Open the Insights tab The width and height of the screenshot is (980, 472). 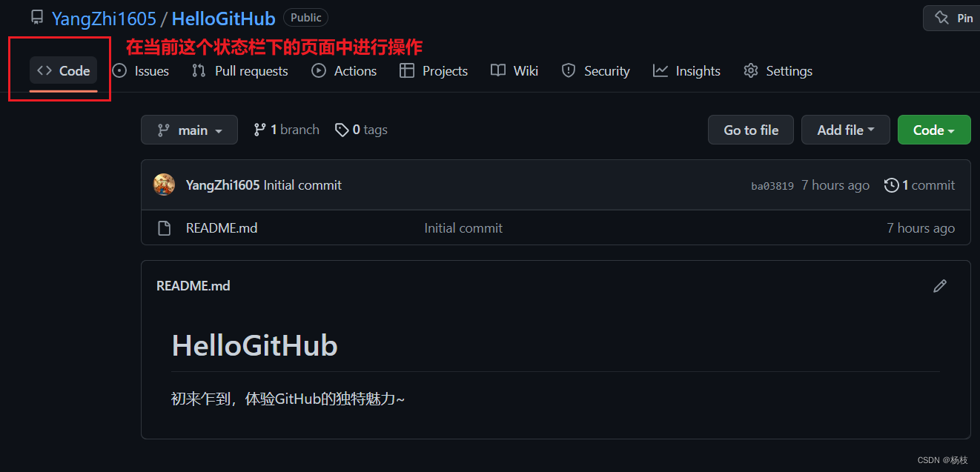686,71
